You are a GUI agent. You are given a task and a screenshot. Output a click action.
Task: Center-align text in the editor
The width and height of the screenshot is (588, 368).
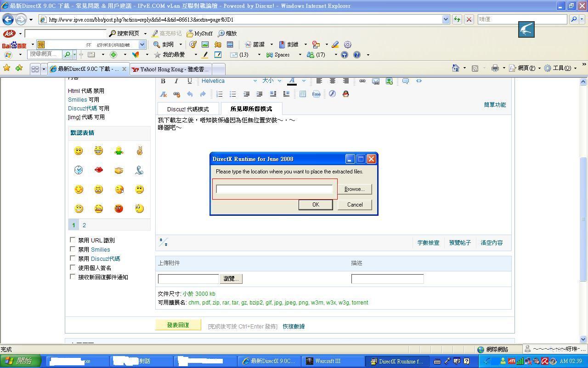tap(332, 81)
